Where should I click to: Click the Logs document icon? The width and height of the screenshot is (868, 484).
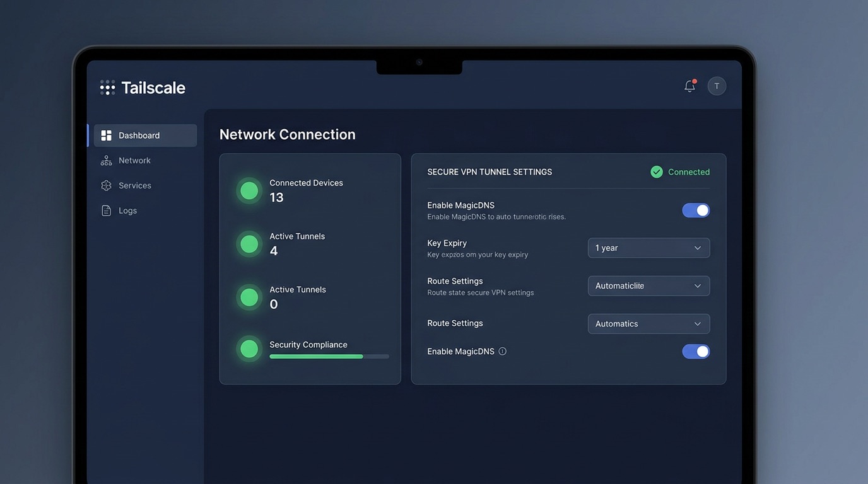pos(106,210)
